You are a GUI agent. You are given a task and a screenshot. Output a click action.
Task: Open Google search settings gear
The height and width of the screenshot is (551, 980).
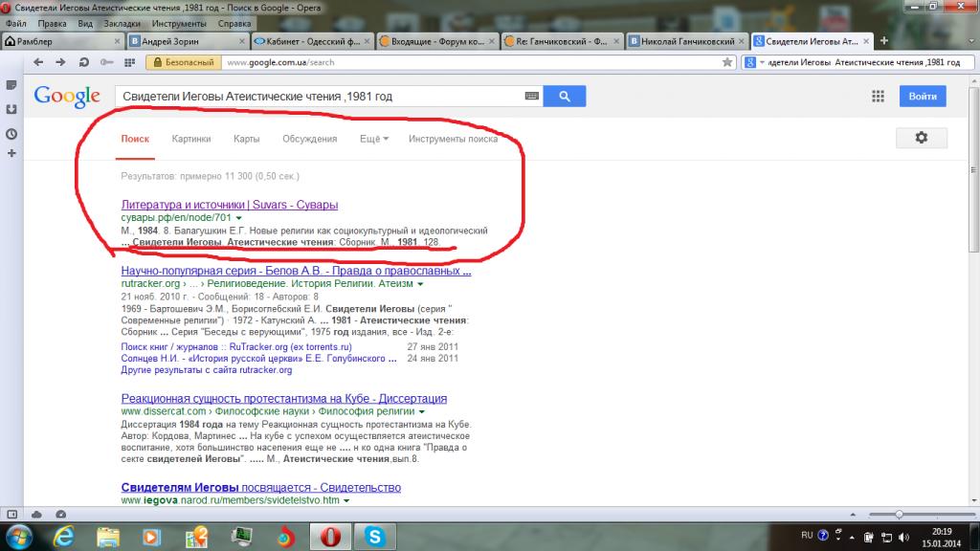click(x=921, y=138)
